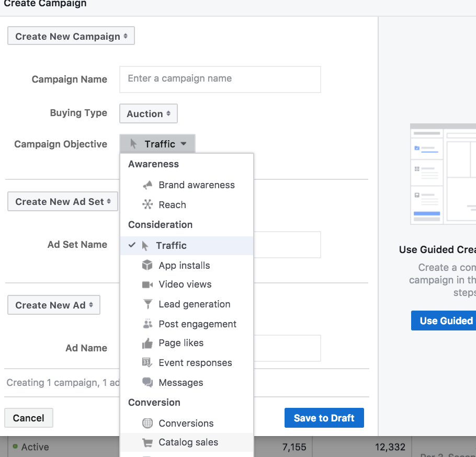The image size is (476, 457).
Task: Click the Create Campaign dialog title
Action: coord(45,4)
